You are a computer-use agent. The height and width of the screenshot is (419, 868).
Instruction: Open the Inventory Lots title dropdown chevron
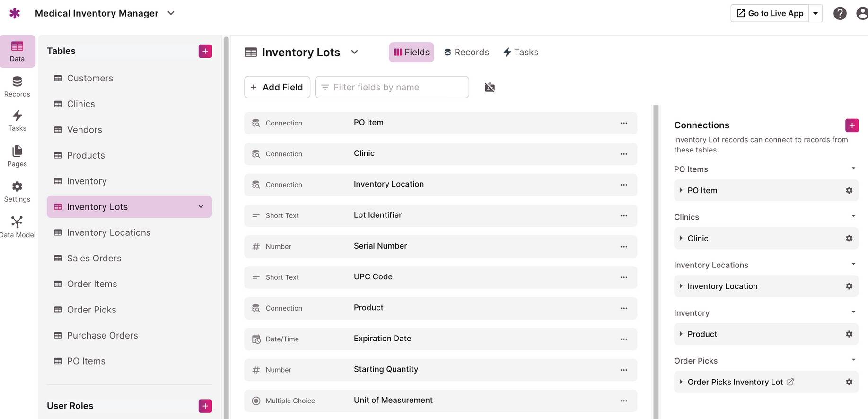tap(354, 52)
